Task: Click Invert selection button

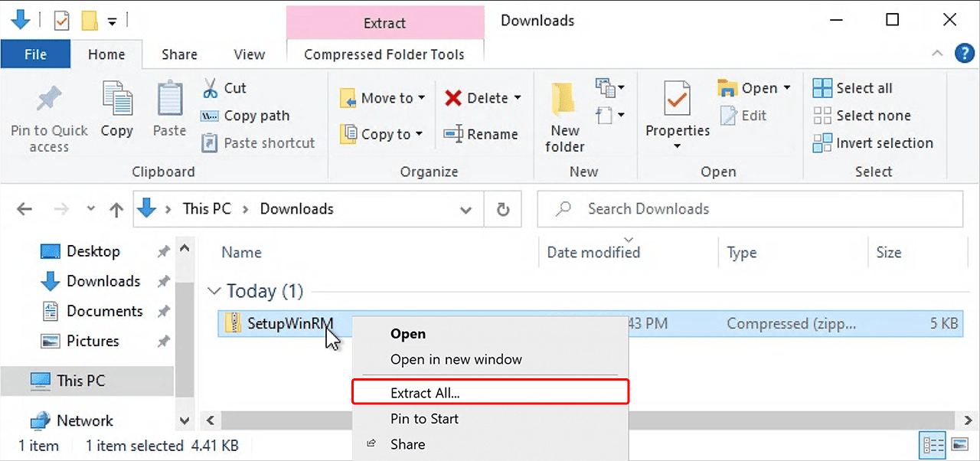Action: pos(873,143)
